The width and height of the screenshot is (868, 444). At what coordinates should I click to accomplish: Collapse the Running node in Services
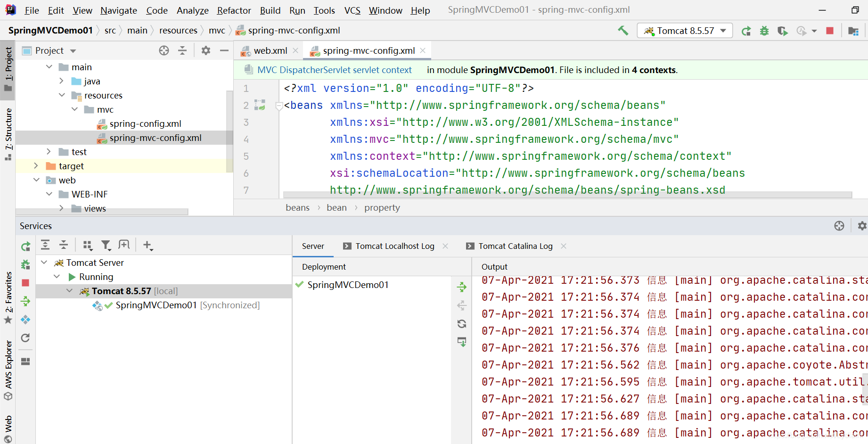point(57,277)
